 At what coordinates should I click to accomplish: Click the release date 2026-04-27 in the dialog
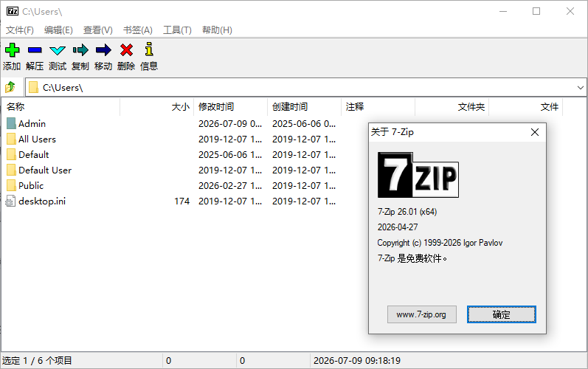pos(398,227)
